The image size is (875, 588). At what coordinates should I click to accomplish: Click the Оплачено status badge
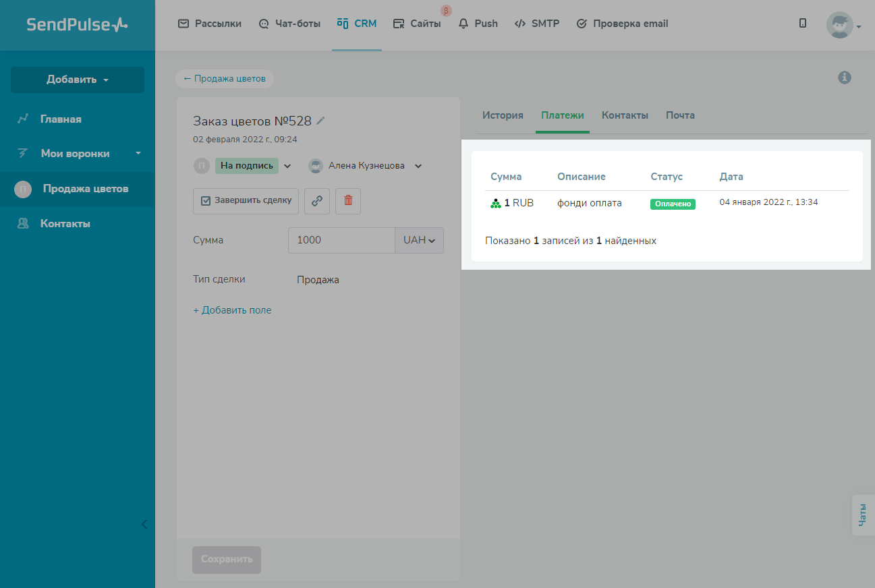point(673,204)
